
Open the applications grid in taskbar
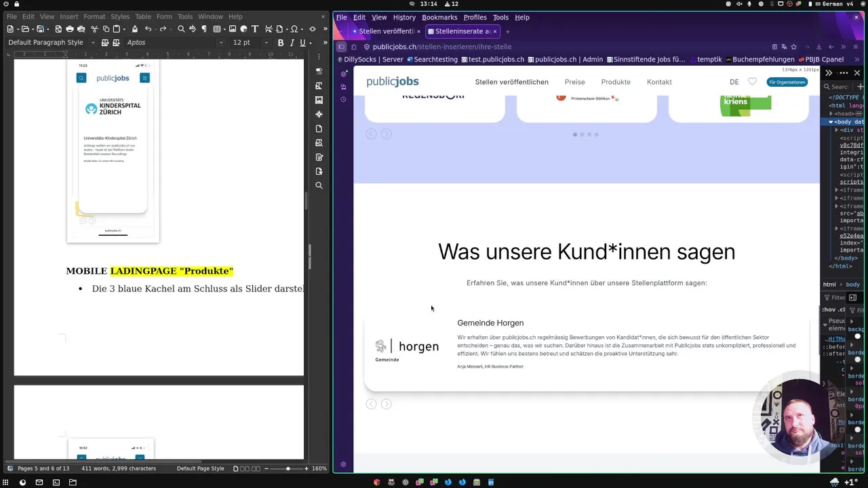[5, 483]
